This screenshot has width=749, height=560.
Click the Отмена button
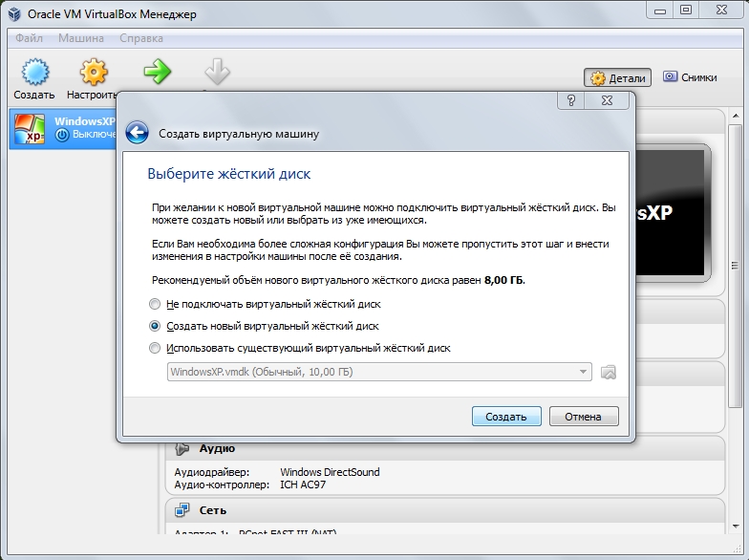(584, 417)
